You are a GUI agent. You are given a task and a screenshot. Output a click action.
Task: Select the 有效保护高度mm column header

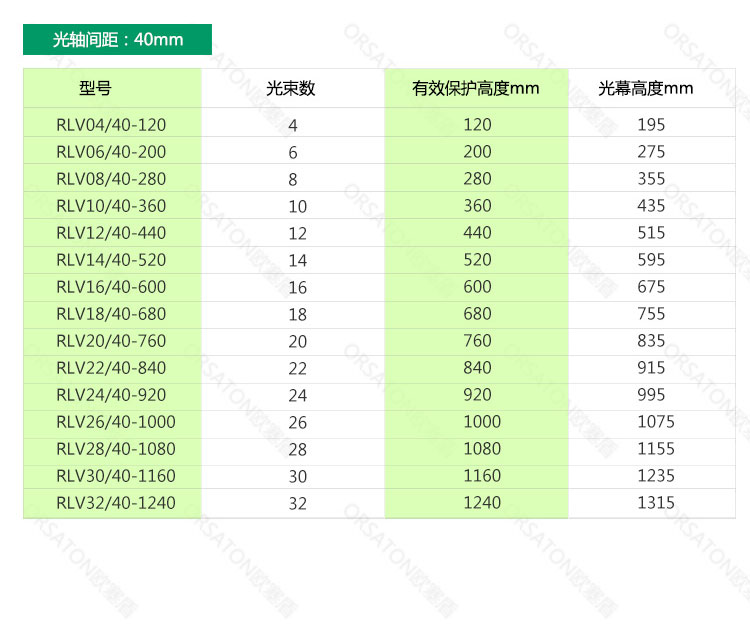[476, 89]
